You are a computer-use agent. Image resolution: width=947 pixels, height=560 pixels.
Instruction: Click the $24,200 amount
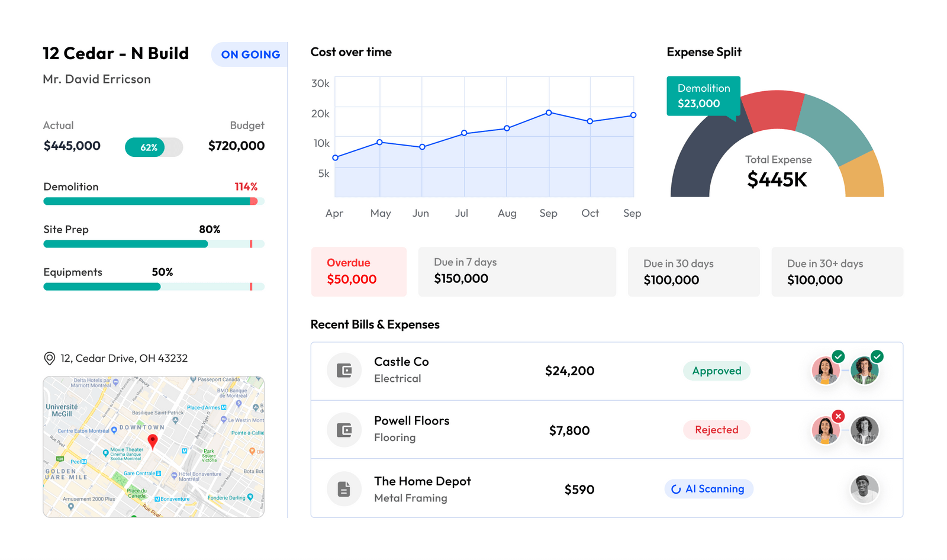(x=569, y=371)
